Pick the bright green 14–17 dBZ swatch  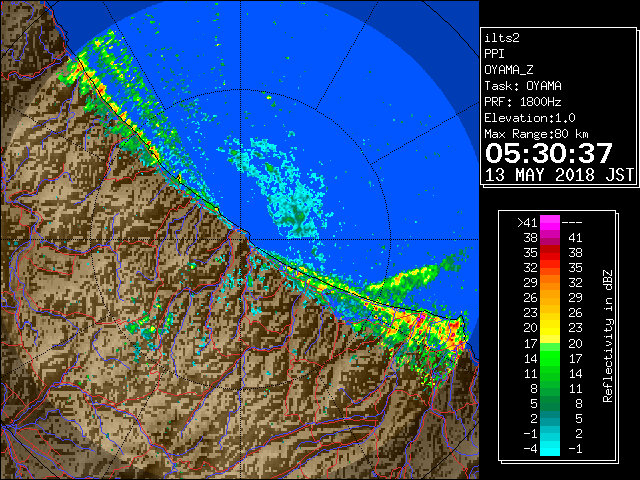(550, 358)
